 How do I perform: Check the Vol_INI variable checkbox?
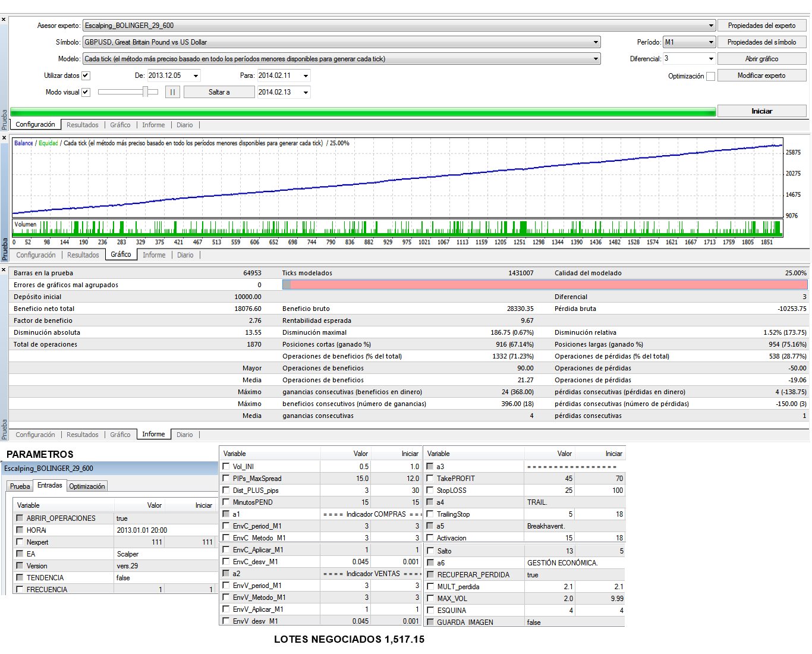(226, 467)
